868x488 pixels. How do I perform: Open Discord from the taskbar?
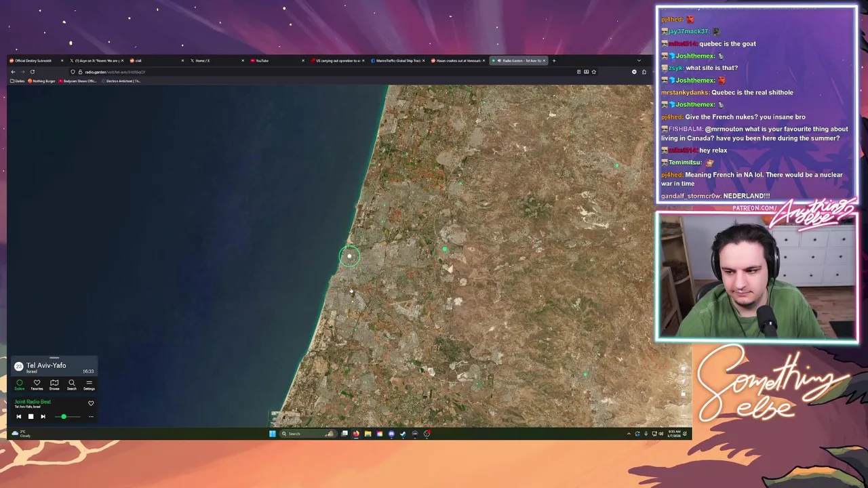[391, 434]
